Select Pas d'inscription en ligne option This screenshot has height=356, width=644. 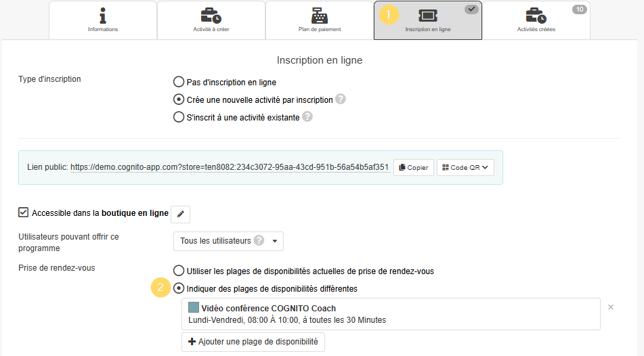[x=179, y=82]
